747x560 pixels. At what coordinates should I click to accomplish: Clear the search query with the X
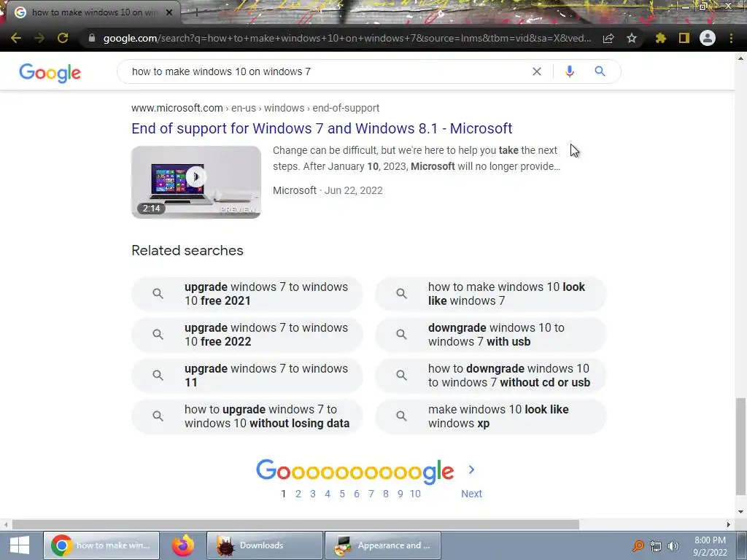point(537,71)
